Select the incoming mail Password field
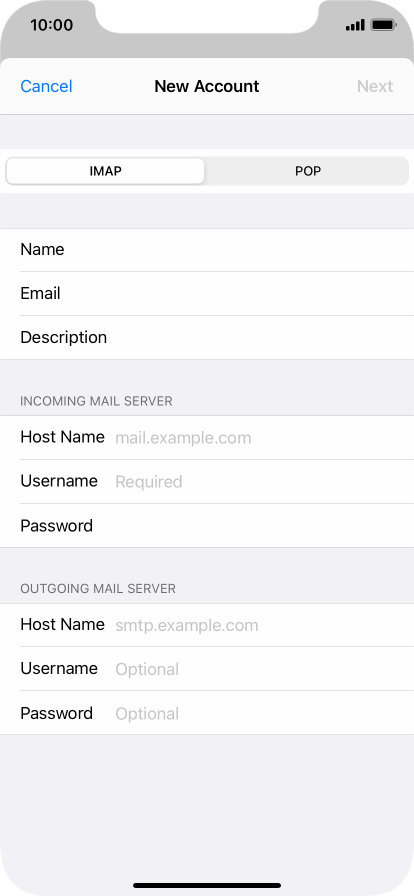414x896 pixels. click(x=207, y=525)
